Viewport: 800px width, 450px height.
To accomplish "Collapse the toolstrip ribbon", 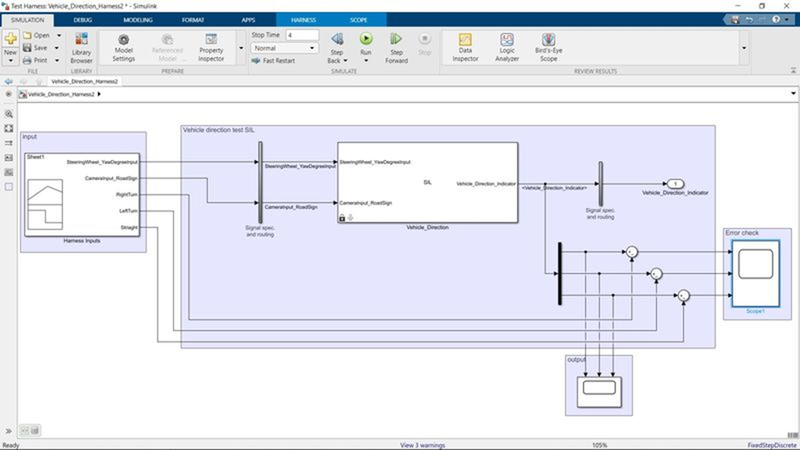I will (793, 70).
